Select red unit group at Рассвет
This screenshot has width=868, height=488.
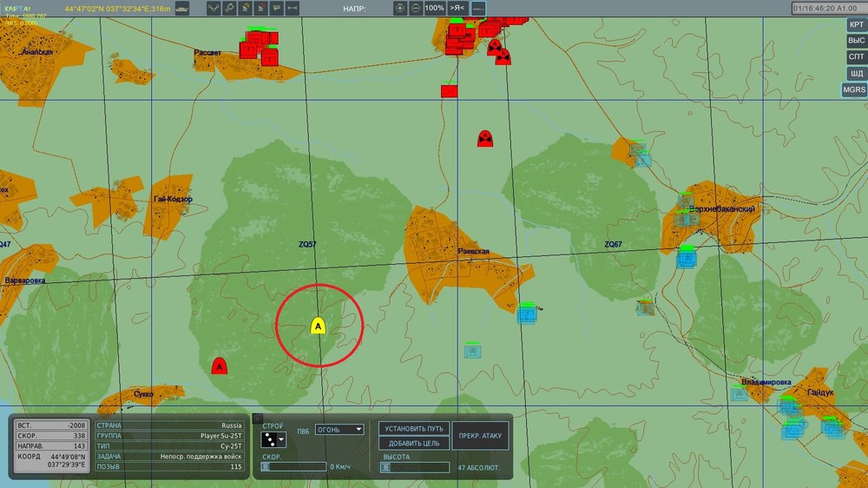coord(259,46)
